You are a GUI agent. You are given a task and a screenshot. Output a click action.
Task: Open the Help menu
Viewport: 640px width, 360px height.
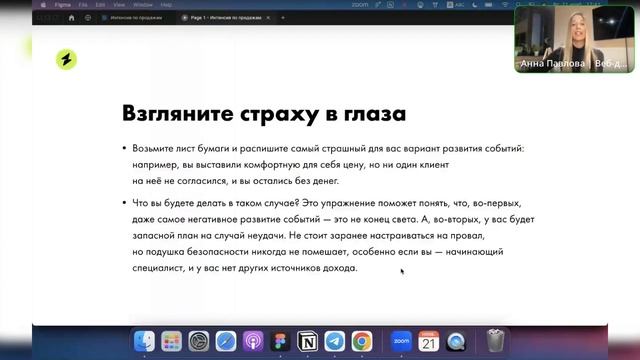166,5
